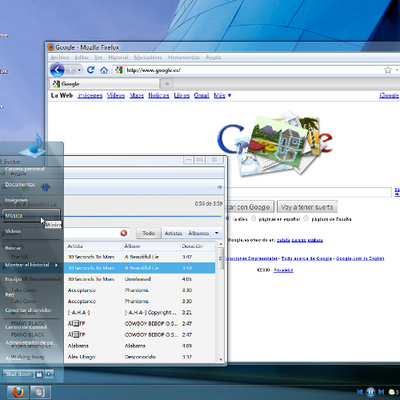The height and width of the screenshot is (400, 400).
Task: Open the Herramientas menu in Firefox
Action: click(x=183, y=57)
